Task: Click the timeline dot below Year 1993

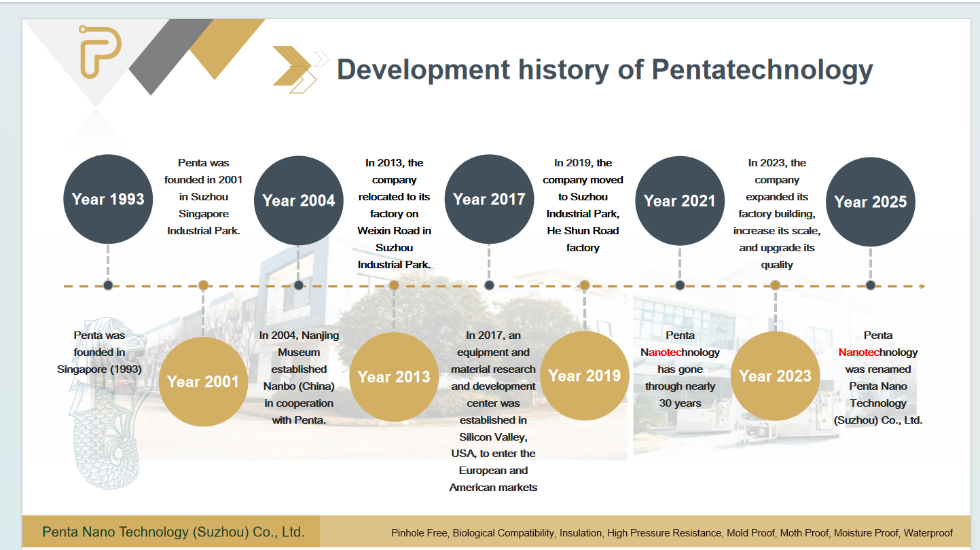Action: point(108,285)
